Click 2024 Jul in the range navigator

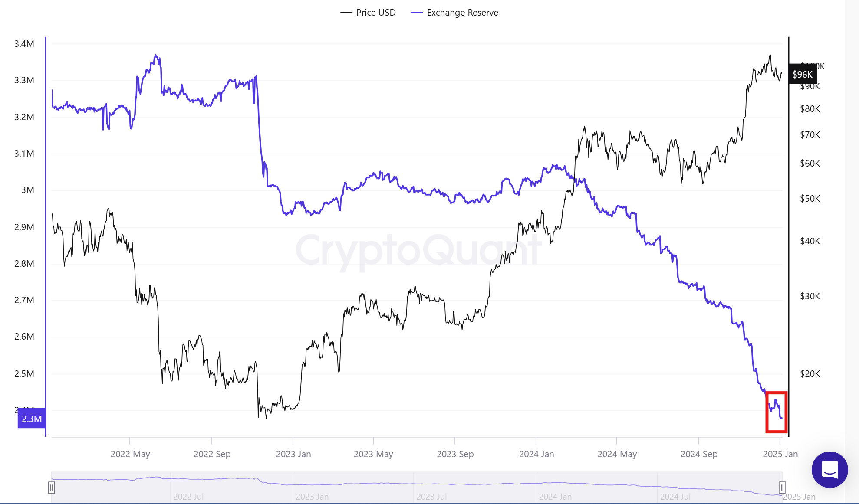tap(675, 497)
